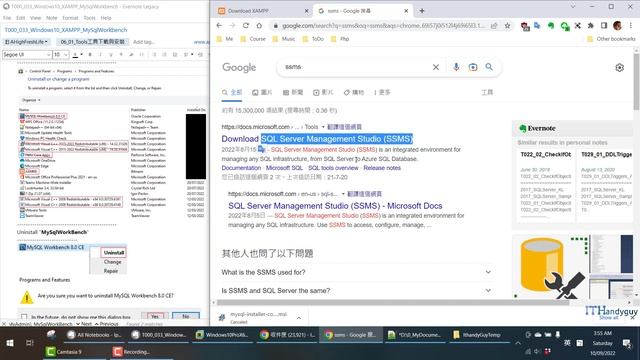The width and height of the screenshot is (640, 360).
Task: Toggle the Chrome side panel icon
Action: [604, 26]
